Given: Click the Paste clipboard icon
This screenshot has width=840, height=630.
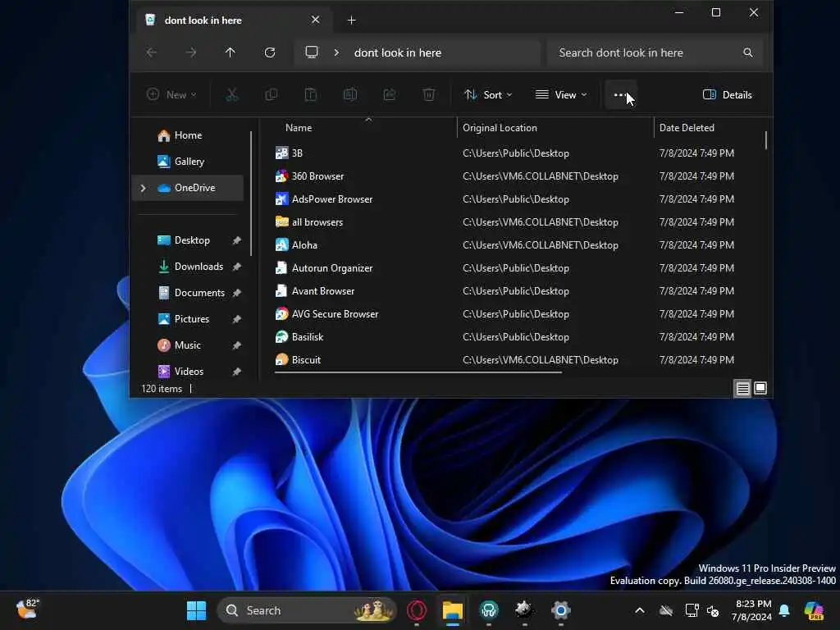Looking at the screenshot, I should pyautogui.click(x=311, y=95).
